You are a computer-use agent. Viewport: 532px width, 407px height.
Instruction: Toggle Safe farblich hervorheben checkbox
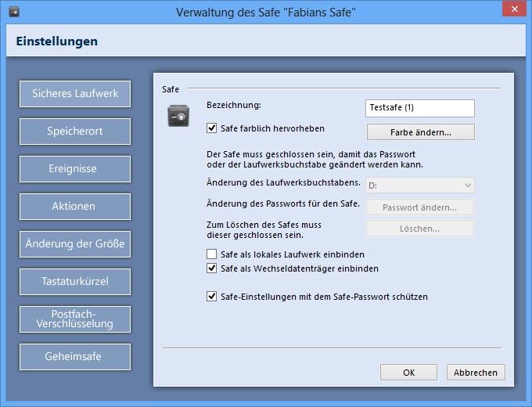pyautogui.click(x=212, y=128)
